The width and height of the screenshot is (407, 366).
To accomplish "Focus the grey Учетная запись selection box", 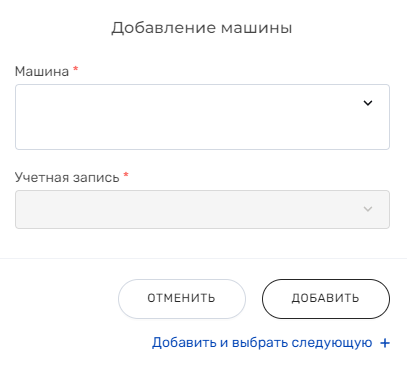I will click(x=202, y=209).
